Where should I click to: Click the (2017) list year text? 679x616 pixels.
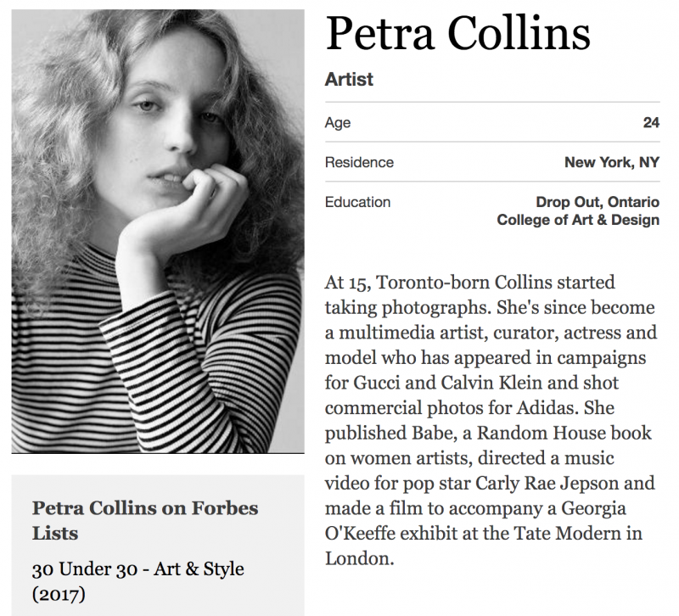coord(59,594)
